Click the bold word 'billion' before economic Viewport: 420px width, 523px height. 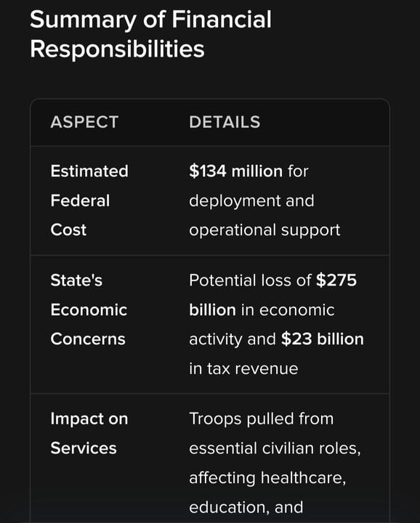212,310
